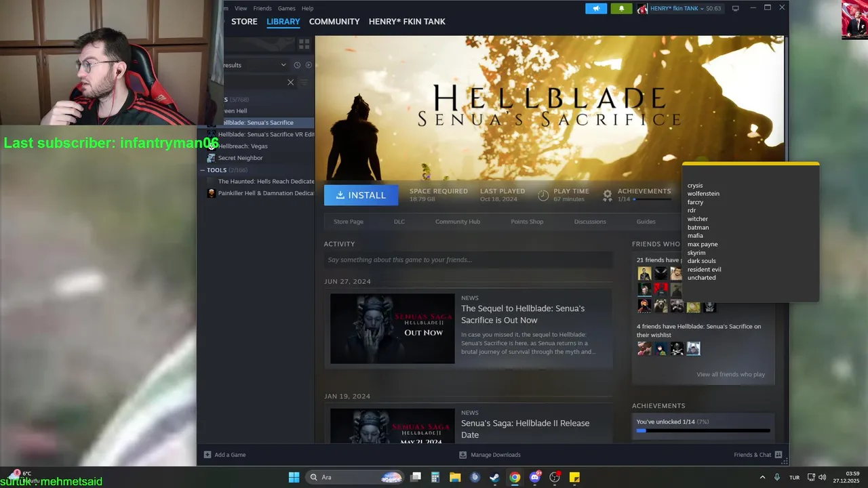Open advanced filter options icon
Image resolution: width=868 pixels, height=488 pixels.
[304, 82]
